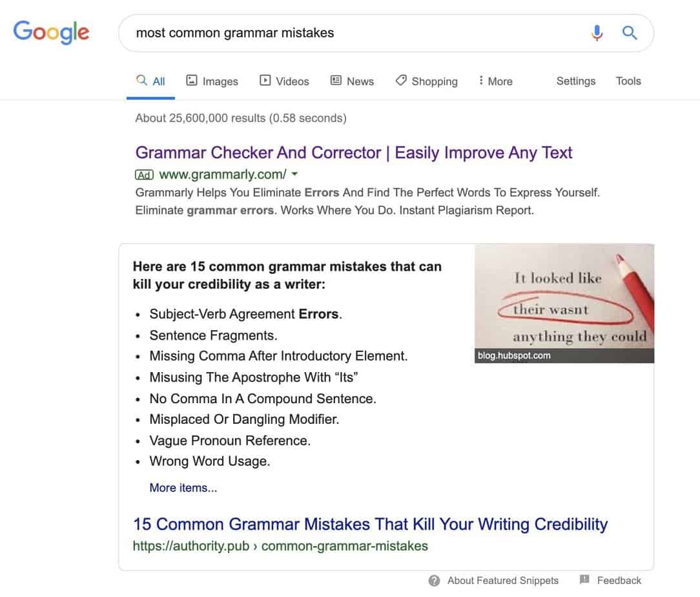Click the Shopping tag icon
The width and height of the screenshot is (700, 597).
point(401,81)
